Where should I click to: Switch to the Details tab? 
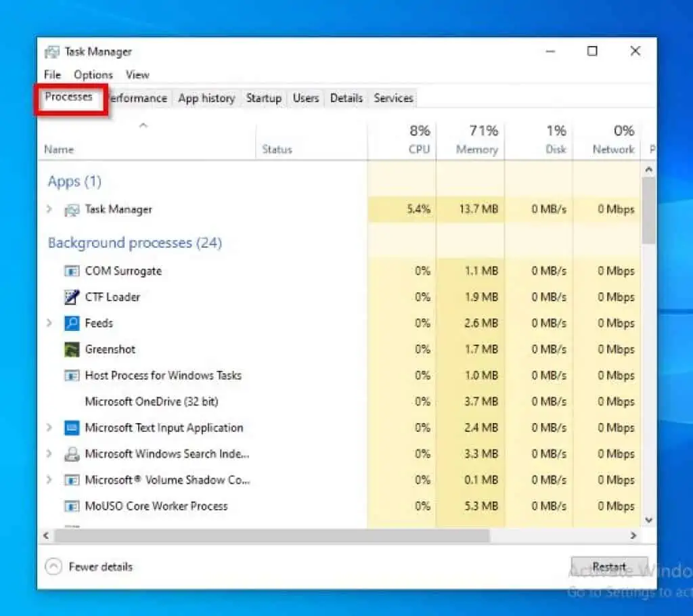[346, 98]
